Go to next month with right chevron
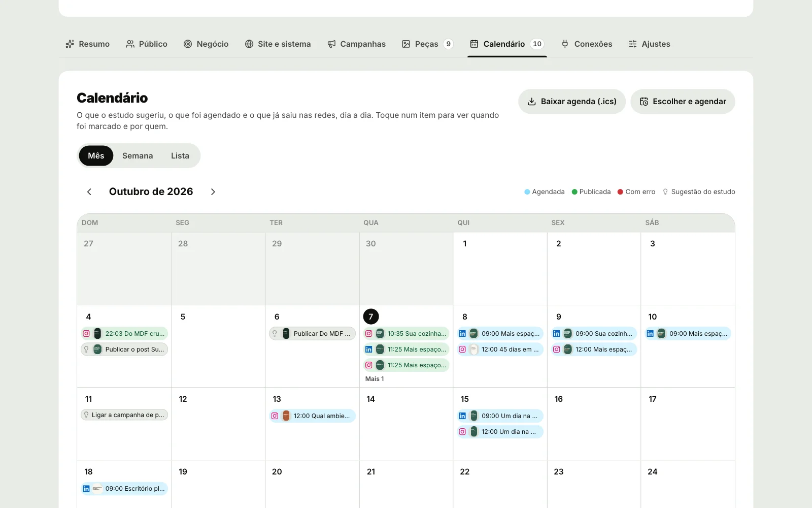Image resolution: width=812 pixels, height=508 pixels. coord(213,192)
